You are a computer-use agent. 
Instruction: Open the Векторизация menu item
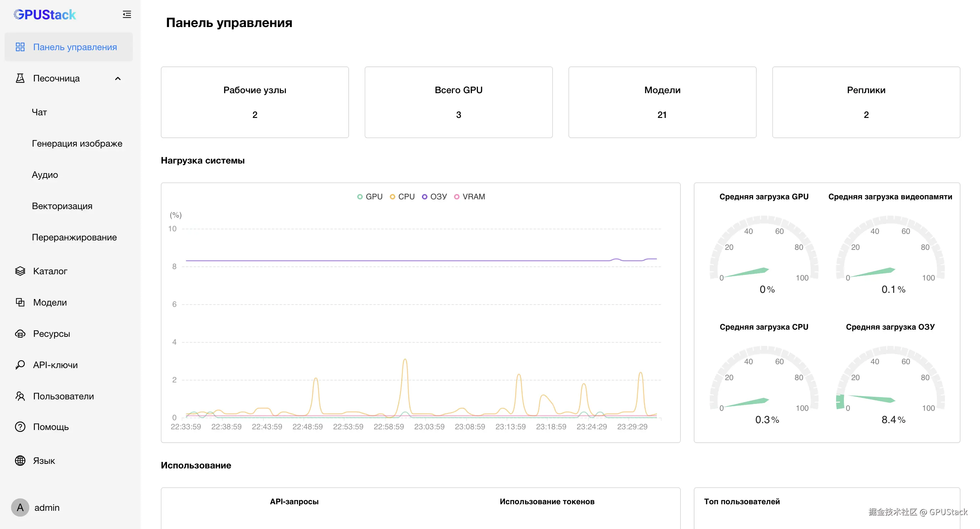(62, 206)
